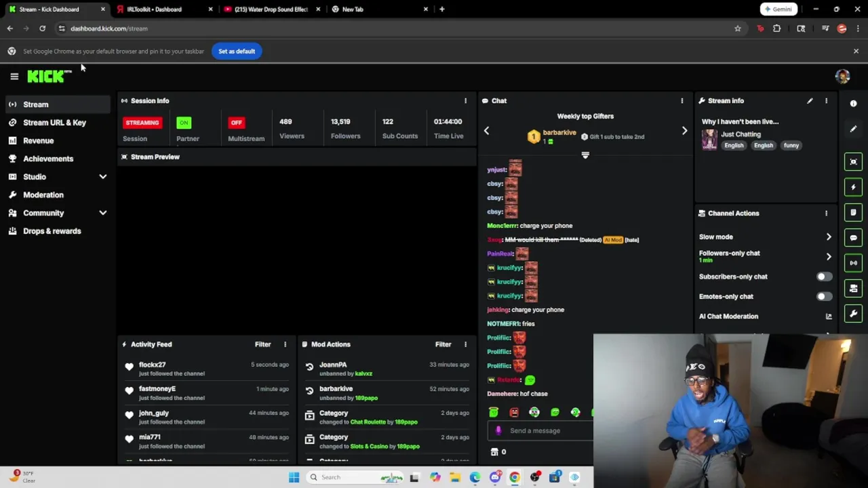Open Mod Actions three-dot menu
The image size is (868, 488).
[465, 344]
